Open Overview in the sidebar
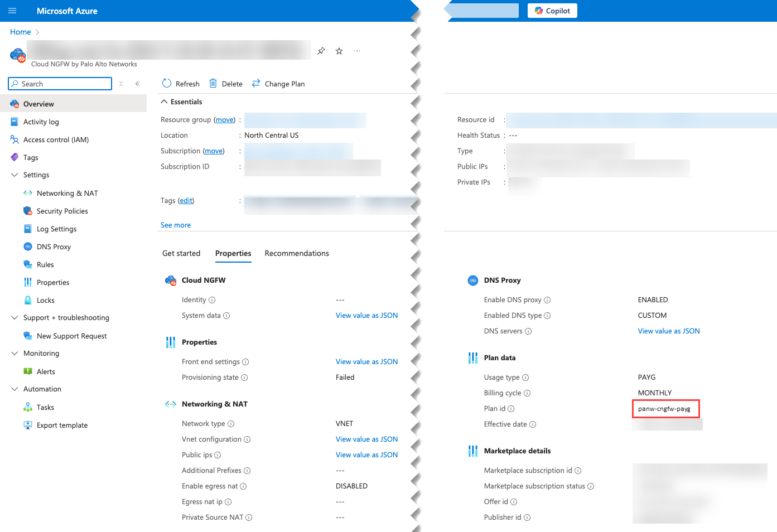 (73, 104)
